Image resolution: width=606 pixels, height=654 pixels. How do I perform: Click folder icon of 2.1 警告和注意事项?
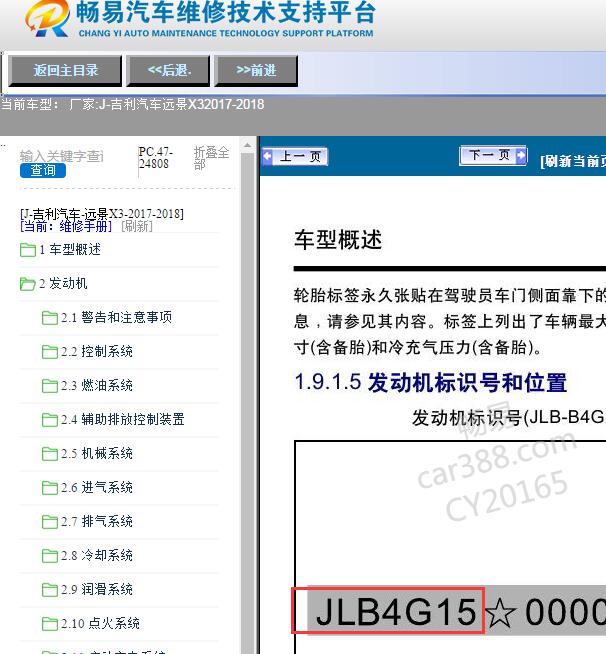click(50, 318)
